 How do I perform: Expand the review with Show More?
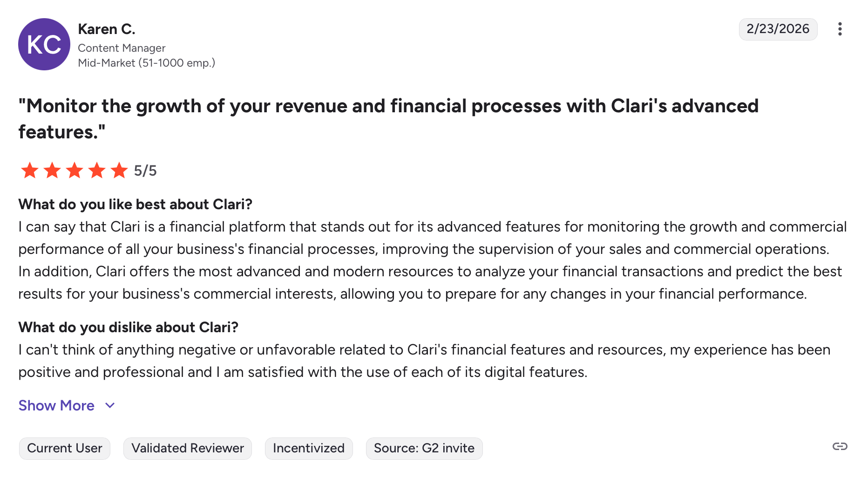click(x=56, y=405)
